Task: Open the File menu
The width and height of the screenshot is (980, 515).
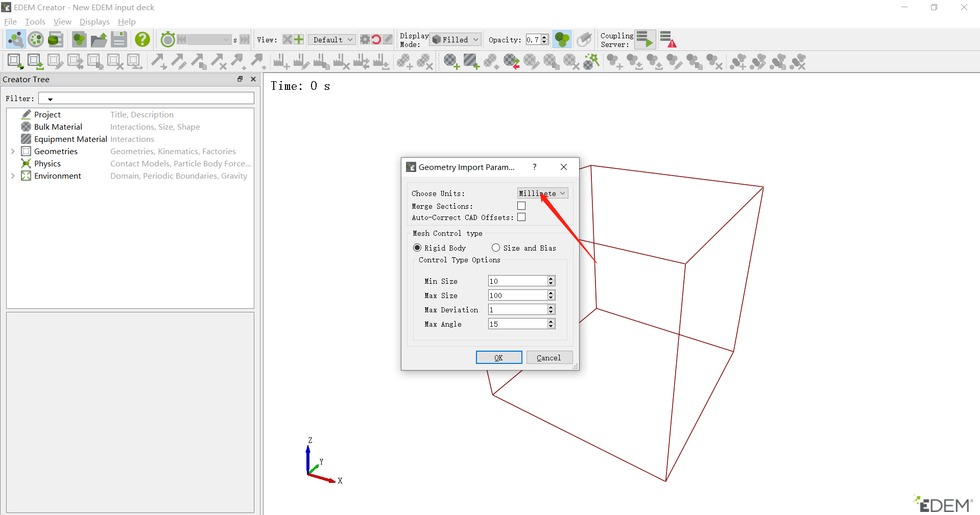Action: (x=10, y=21)
